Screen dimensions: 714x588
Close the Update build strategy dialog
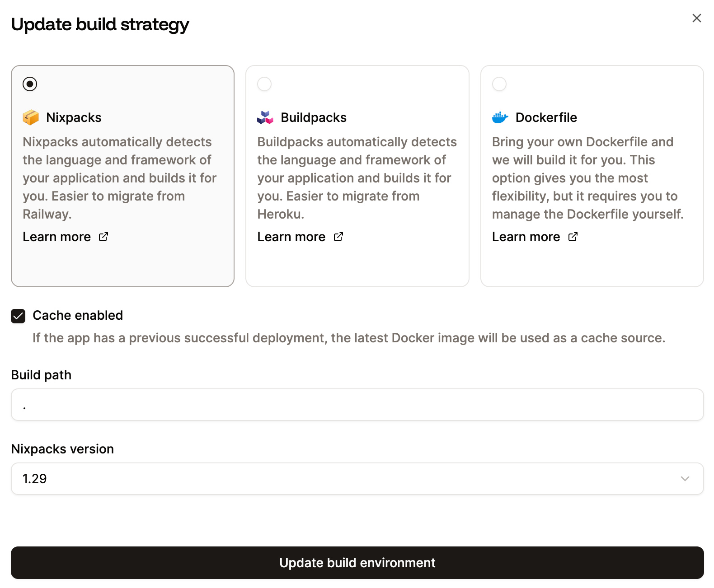click(x=696, y=18)
